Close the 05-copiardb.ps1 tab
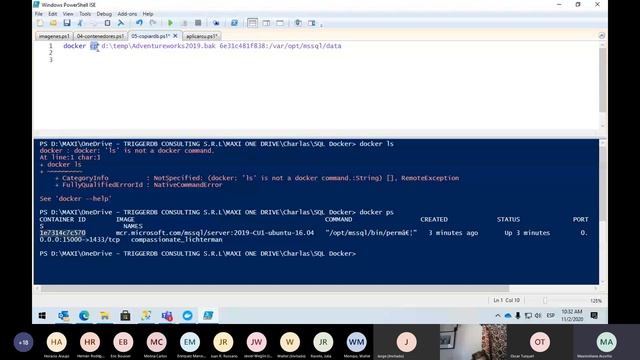The image size is (640, 360). coord(176,36)
